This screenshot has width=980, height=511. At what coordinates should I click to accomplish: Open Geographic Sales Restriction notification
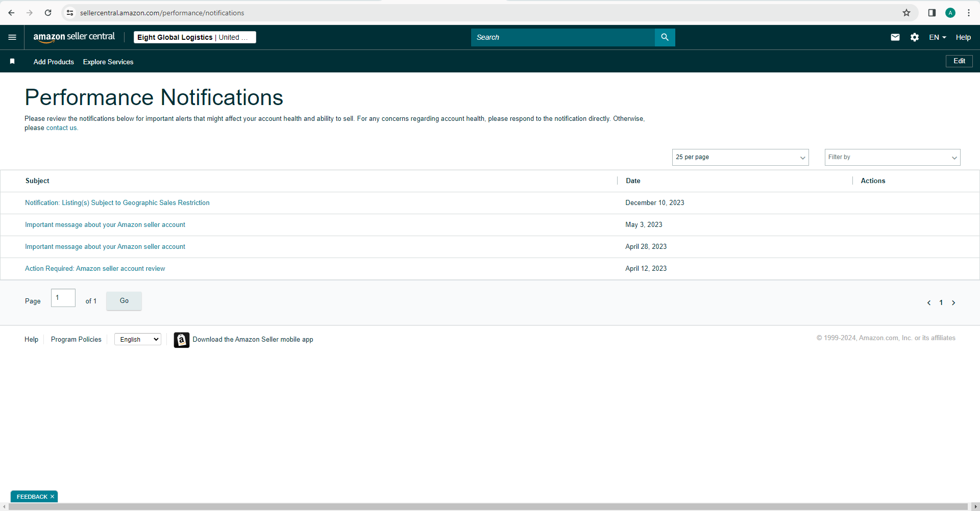pyautogui.click(x=117, y=203)
